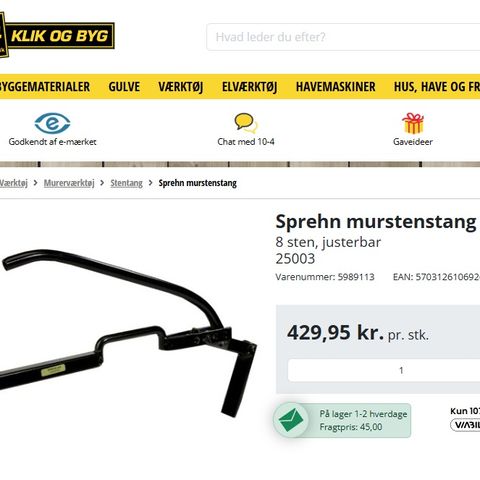Go to Havemaskiner category
The image size is (480, 480).
click(336, 87)
